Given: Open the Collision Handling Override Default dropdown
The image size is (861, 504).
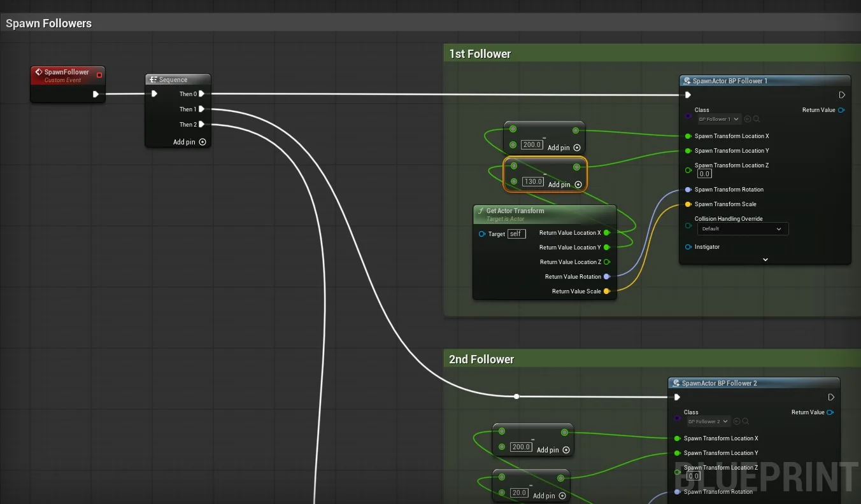Looking at the screenshot, I should click(x=743, y=229).
